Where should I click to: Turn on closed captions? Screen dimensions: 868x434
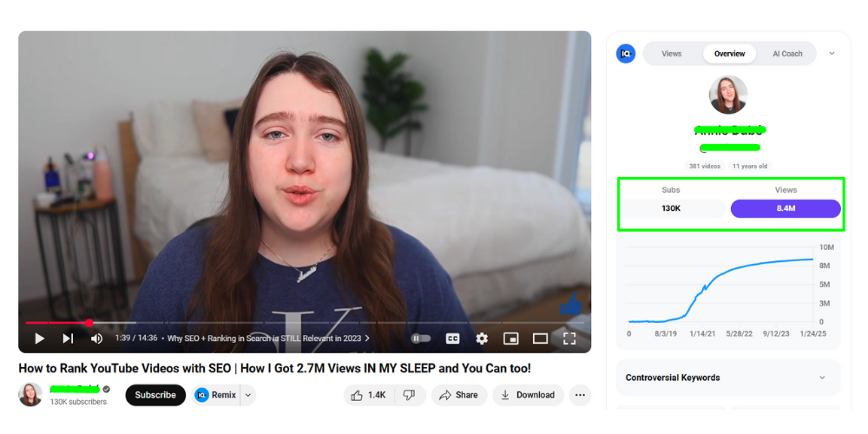(x=452, y=339)
